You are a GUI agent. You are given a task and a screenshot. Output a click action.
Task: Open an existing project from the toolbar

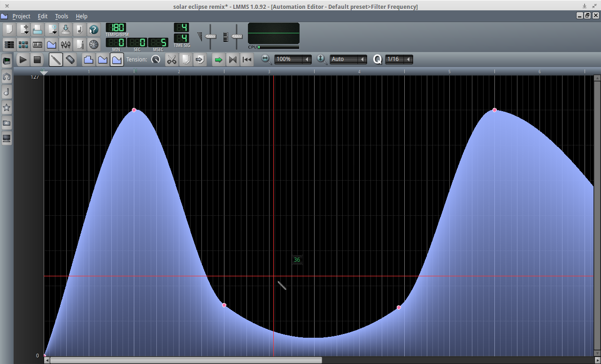38,30
